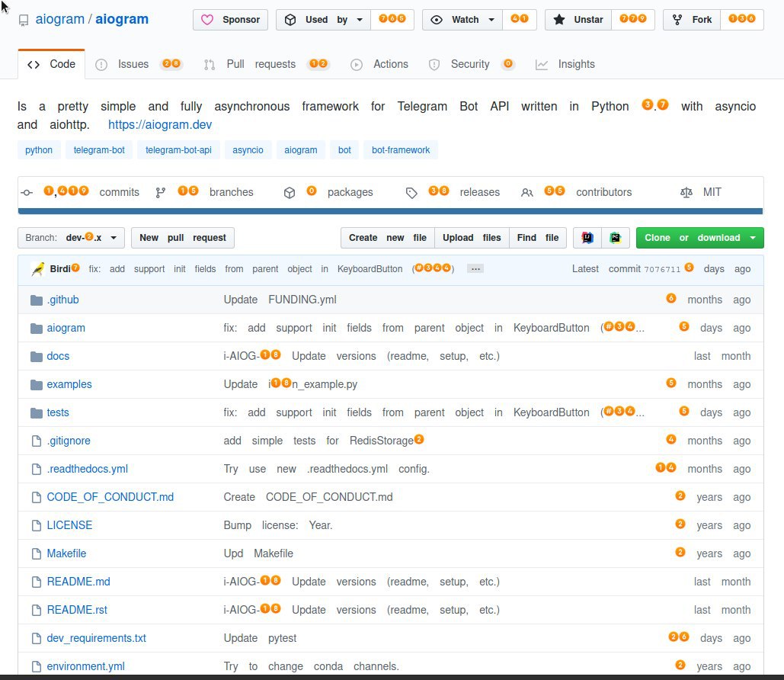Viewport: 784px width, 680px height.
Task: Open the Branch dev-2.x dropdown
Action: tap(71, 238)
